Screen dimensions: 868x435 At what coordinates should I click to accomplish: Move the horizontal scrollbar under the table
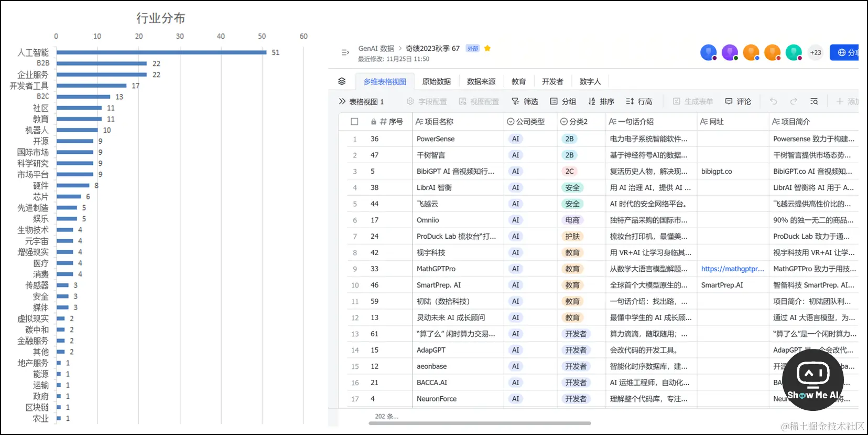coord(480,423)
